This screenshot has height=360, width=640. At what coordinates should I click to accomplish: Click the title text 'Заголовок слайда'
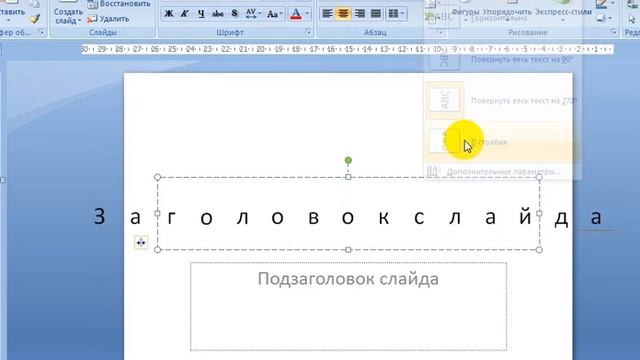pyautogui.click(x=348, y=216)
